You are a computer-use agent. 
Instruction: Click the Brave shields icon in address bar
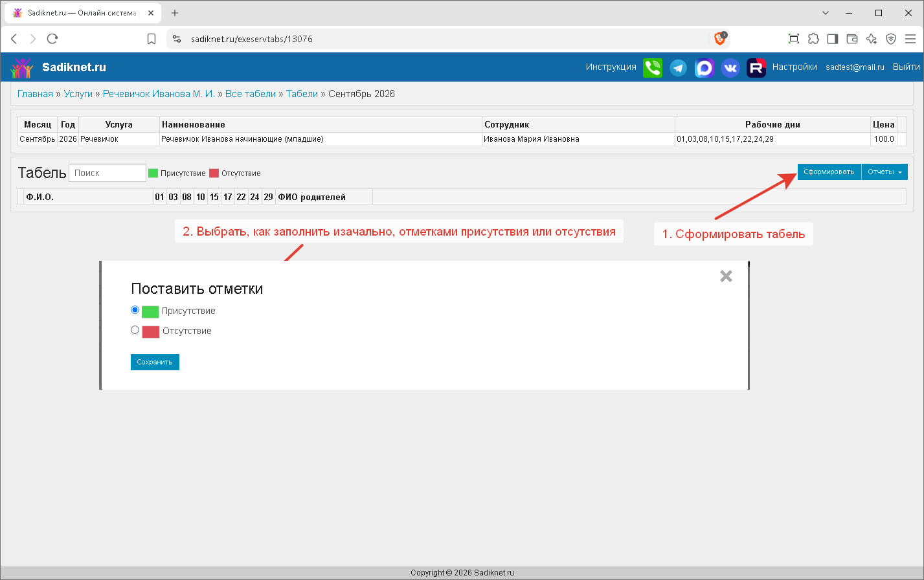(x=720, y=39)
